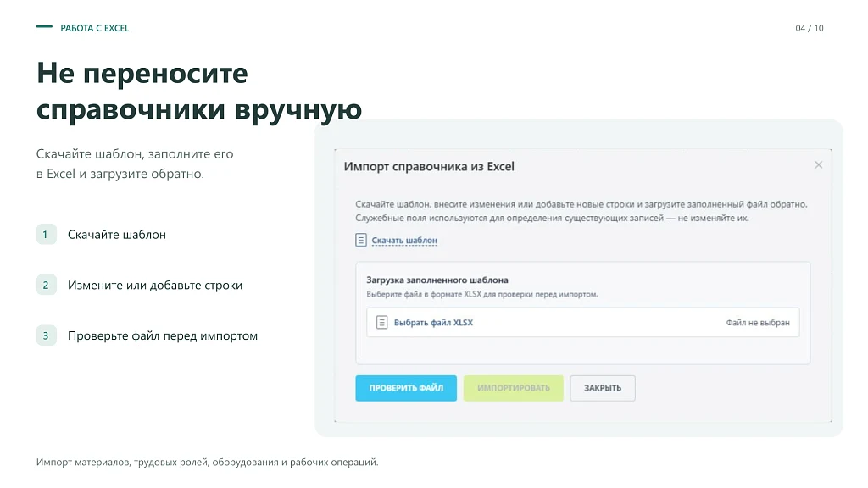Click the Файл не выбран status text
The width and height of the screenshot is (868, 488).
758,323
